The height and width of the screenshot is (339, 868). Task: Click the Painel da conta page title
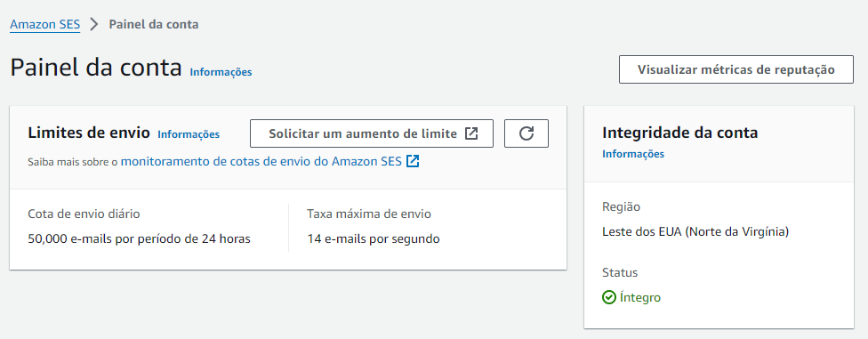click(x=96, y=69)
